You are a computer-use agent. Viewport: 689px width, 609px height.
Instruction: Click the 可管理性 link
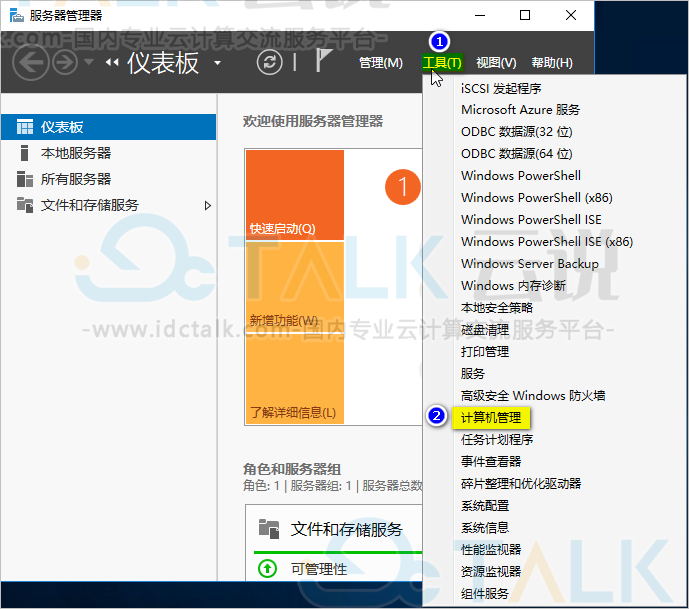tap(319, 569)
